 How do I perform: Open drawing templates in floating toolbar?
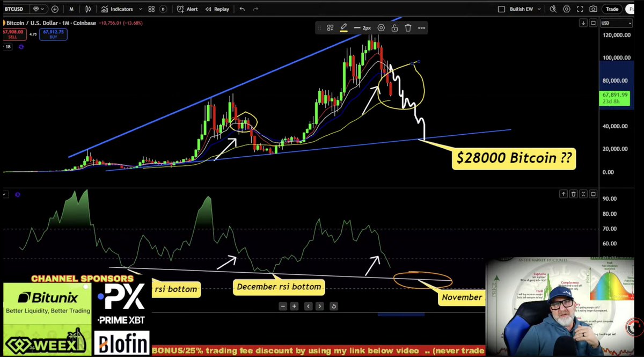(x=330, y=28)
